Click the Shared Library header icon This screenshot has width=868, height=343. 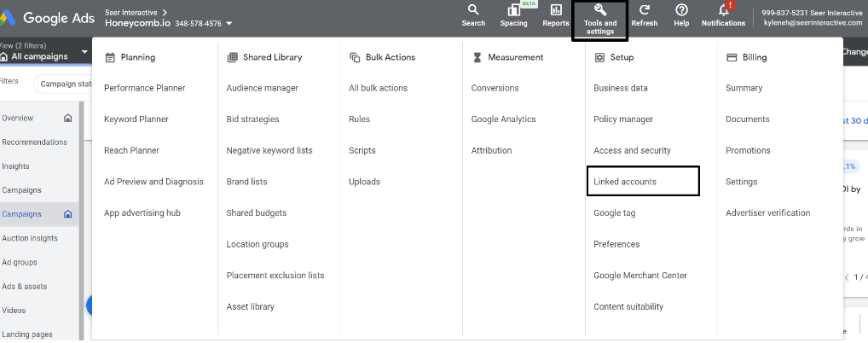pyautogui.click(x=232, y=57)
